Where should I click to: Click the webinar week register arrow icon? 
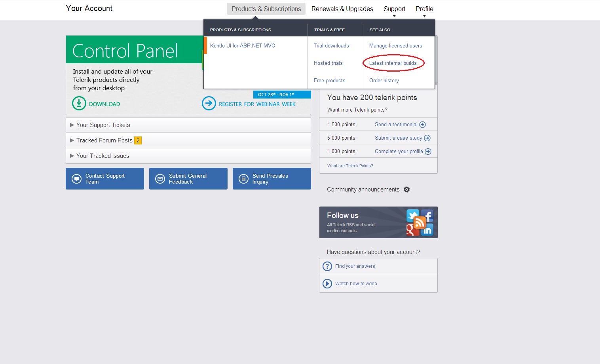(x=209, y=103)
